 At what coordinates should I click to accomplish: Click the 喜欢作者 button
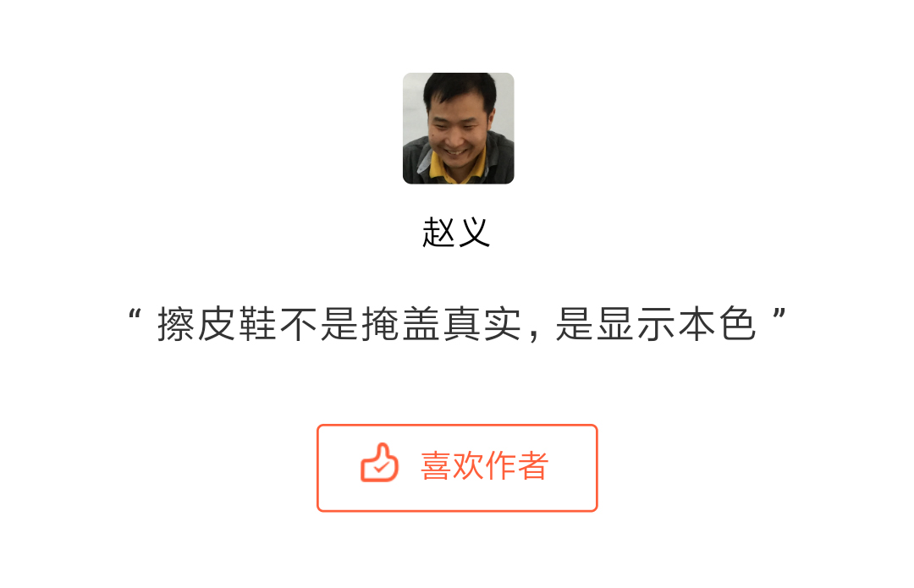point(457,468)
